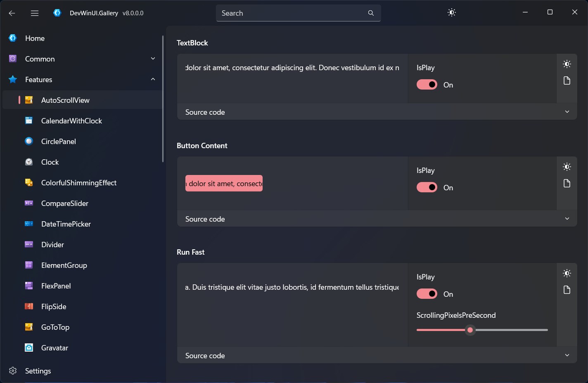
Task: Click the pink scrolling text button
Action: [224, 184]
